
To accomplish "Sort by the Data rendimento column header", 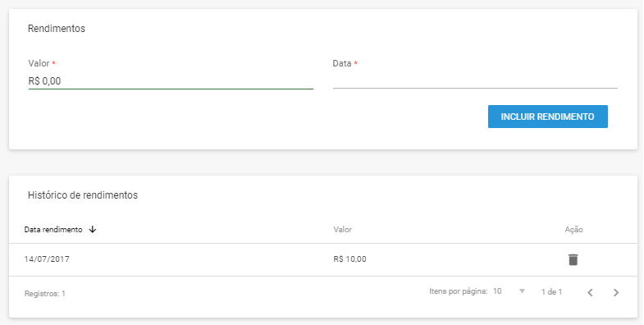I will (x=53, y=230).
